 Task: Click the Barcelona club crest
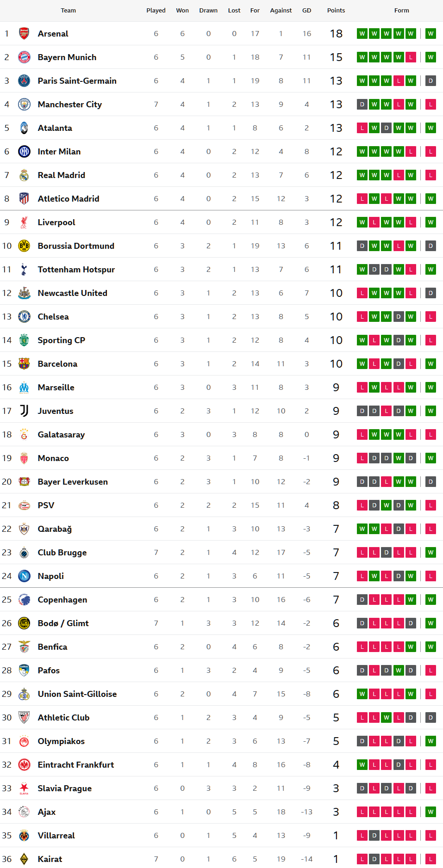tap(24, 363)
